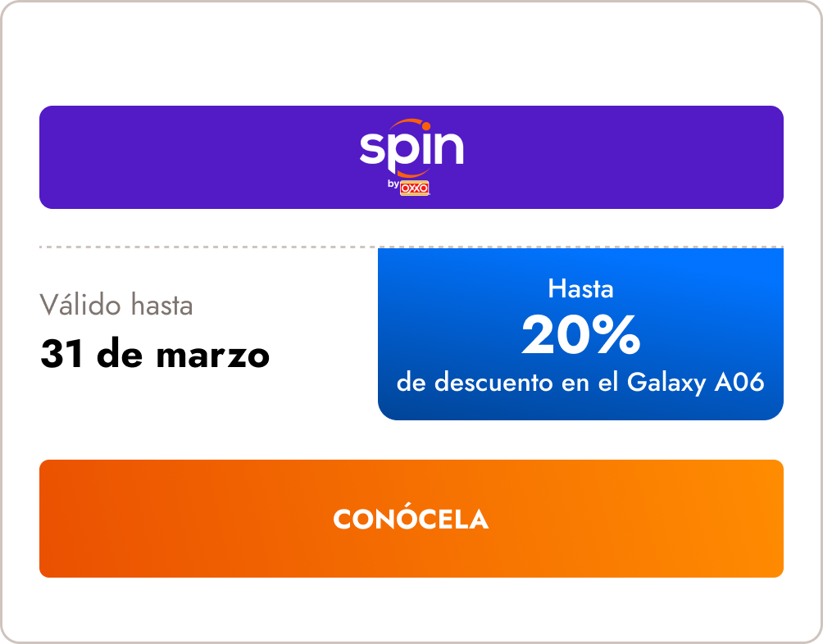Click "de descuento en el Galaxy A06"
This screenshot has width=823, height=644.
[580, 383]
